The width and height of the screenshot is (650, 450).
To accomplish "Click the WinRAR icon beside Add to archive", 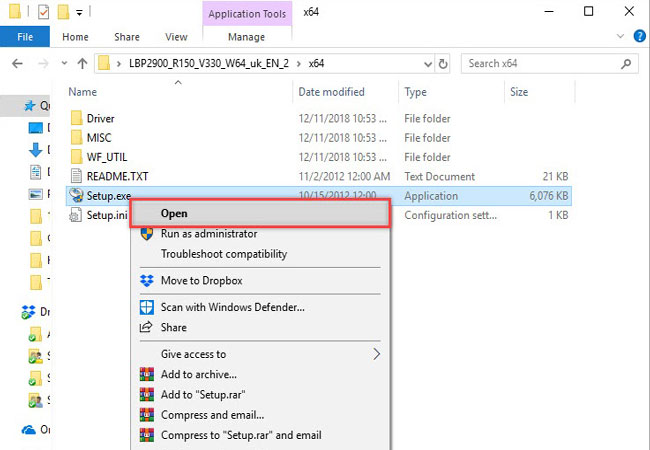I will point(147,375).
